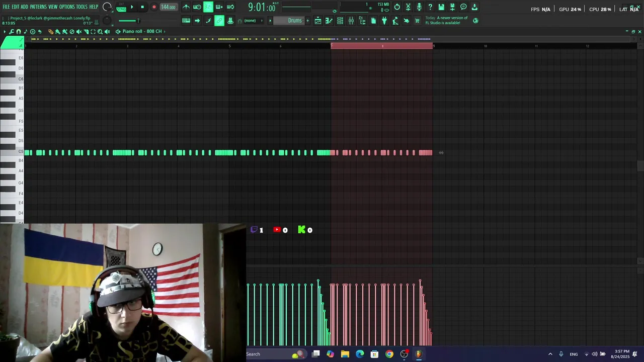This screenshot has width=644, height=362.
Task: Select the piano roll delete tool
Action: pos(72,31)
